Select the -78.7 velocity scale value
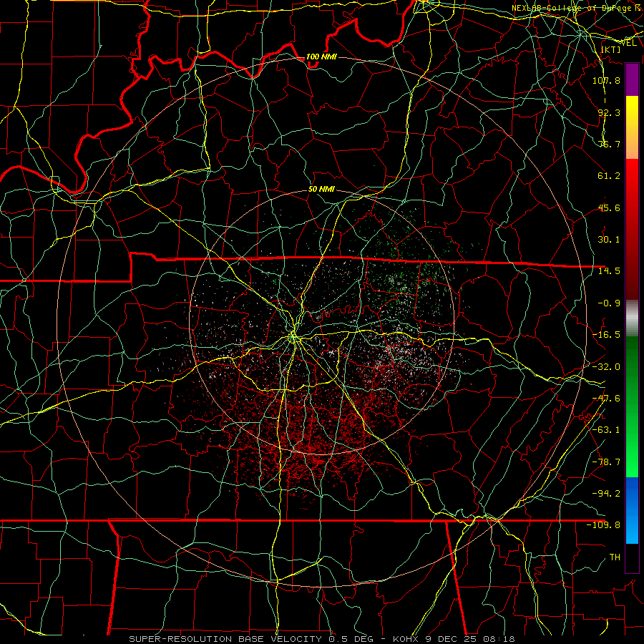The width and height of the screenshot is (644, 644). pos(606,462)
